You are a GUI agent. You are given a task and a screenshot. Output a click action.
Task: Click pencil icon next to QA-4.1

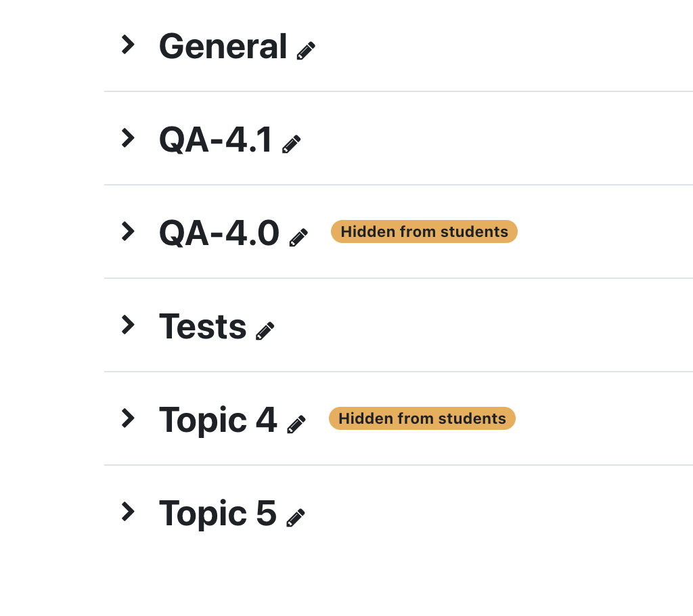(291, 144)
